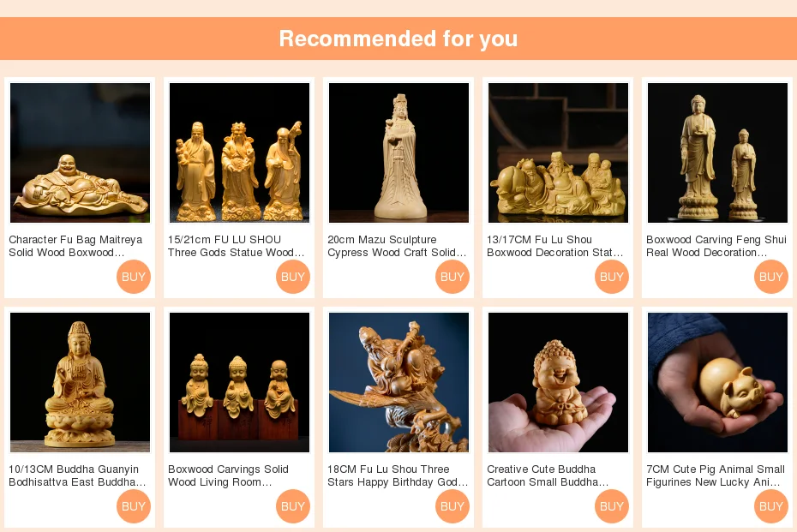Open the two standing Buddha statues image
The image size is (797, 532).
pyautogui.click(x=717, y=153)
